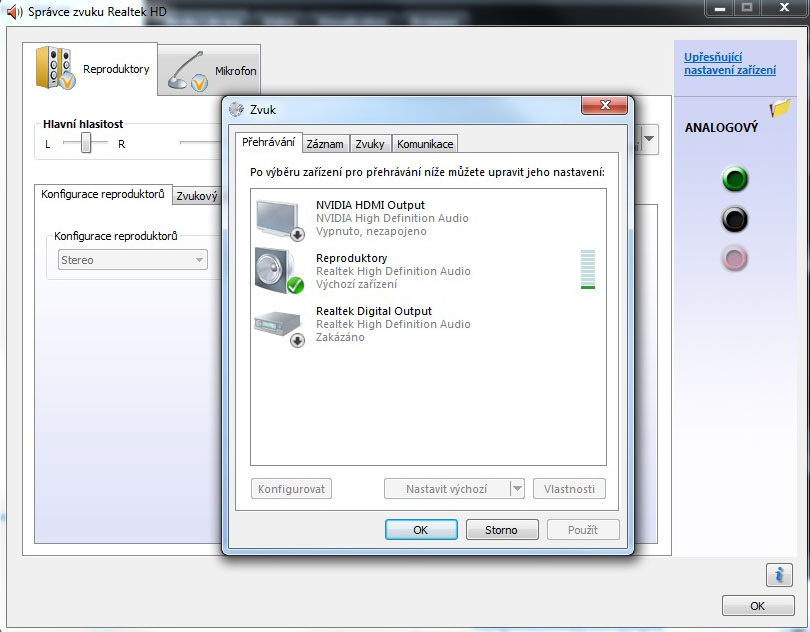Screen dimensions: 810x632
Task: Adjust the L/R balance slider thumb
Action: tap(86, 142)
